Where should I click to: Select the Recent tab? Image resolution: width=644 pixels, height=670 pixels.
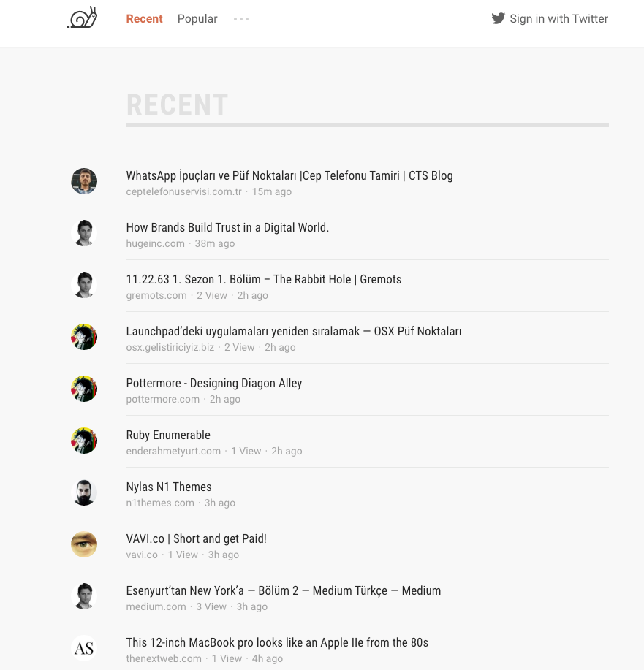(x=144, y=19)
